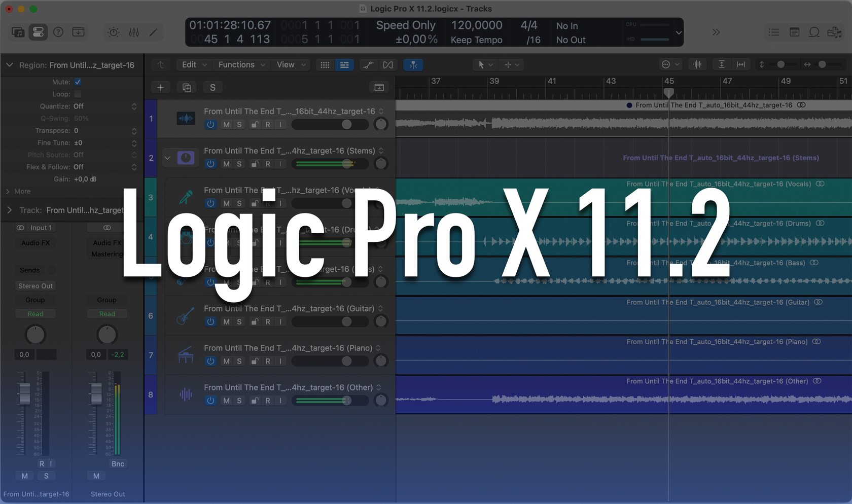Show grid view icon in tracks toolbar
The image size is (852, 504).
click(325, 65)
